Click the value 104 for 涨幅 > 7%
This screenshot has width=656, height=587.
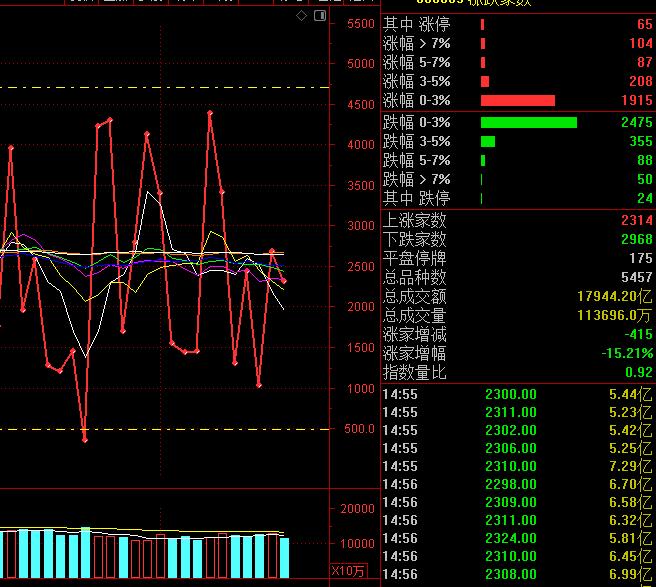(x=641, y=43)
